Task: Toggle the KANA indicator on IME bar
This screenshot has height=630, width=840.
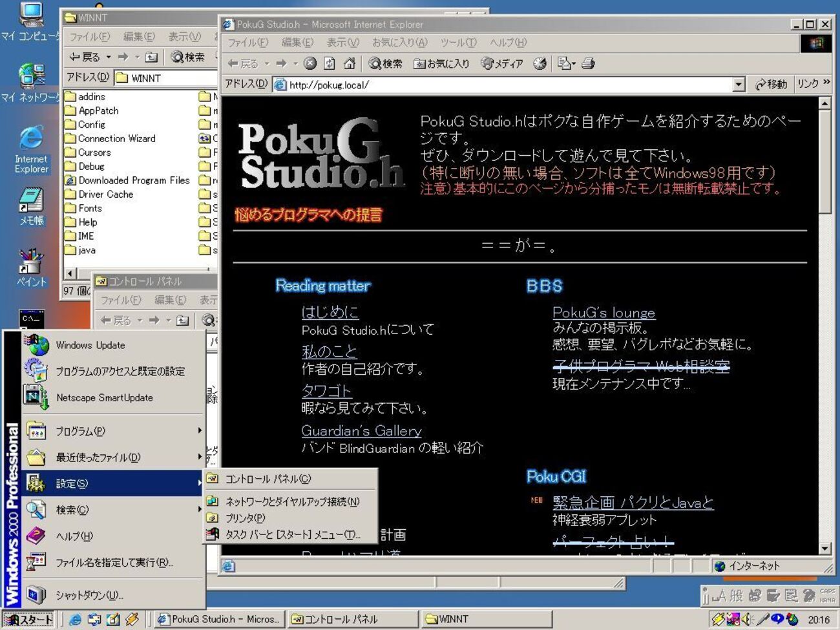Action: click(827, 600)
